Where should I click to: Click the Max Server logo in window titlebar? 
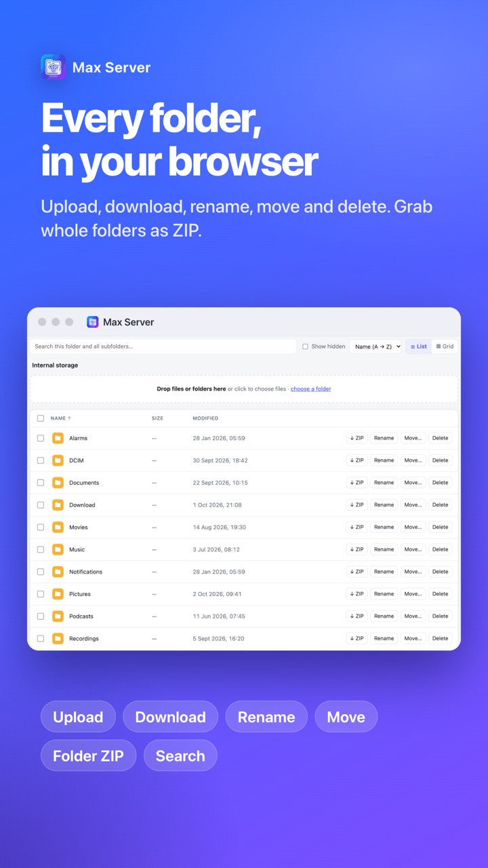point(93,322)
